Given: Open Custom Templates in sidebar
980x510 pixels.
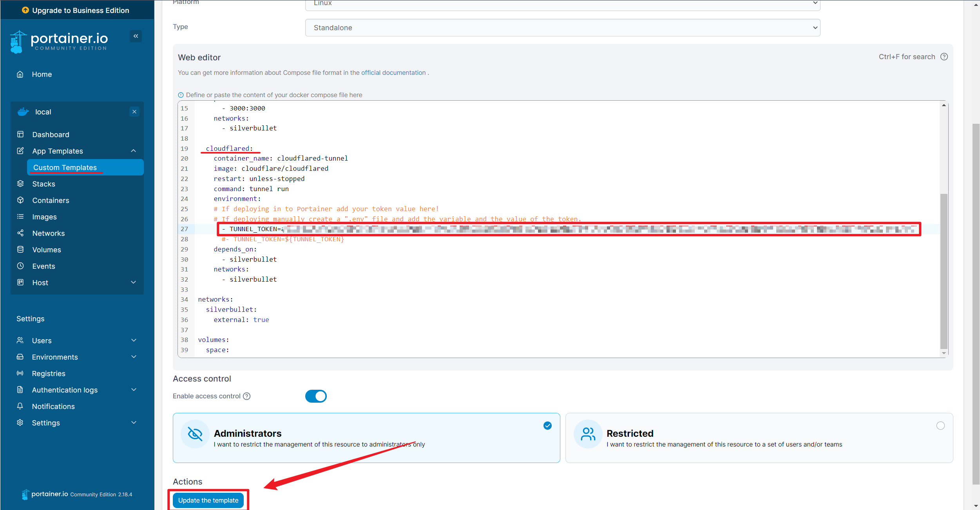Looking at the screenshot, I should tap(85, 167).
